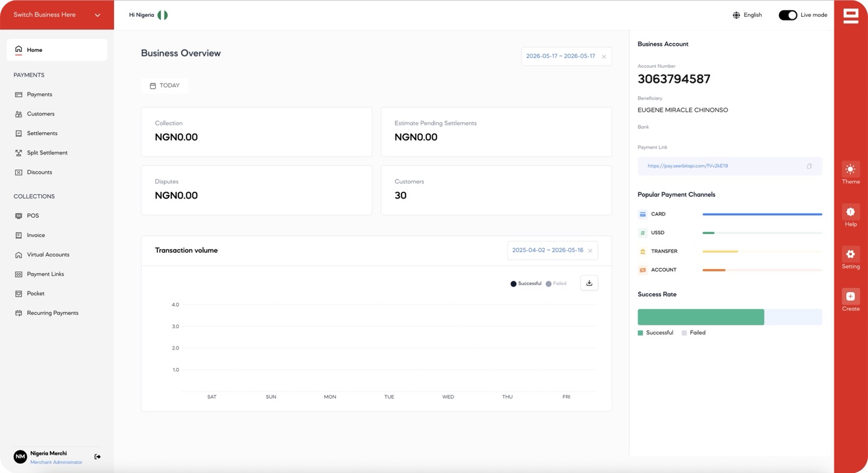
Task: Click the TODAY filter button
Action: pos(165,86)
